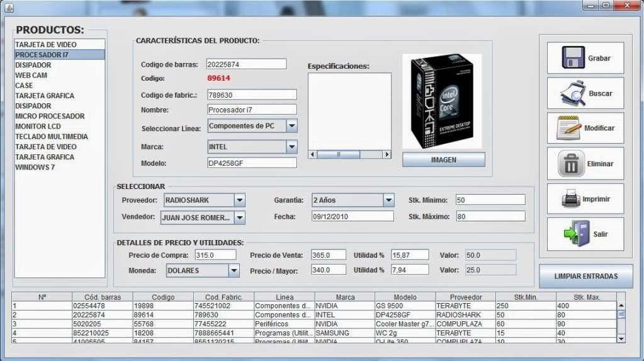Click table cell GS 9500
The width and height of the screenshot is (644, 361).
[405, 306]
